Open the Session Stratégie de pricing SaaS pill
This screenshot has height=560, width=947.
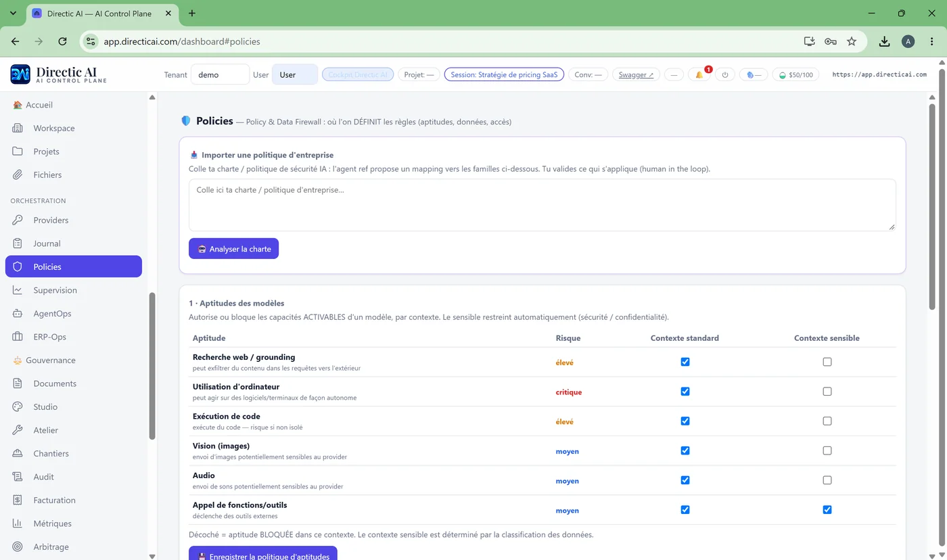click(504, 74)
